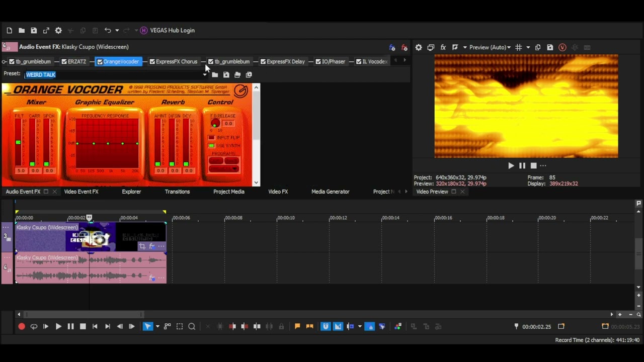Click the Klasky Csupo video event thumbnail

pos(91,237)
